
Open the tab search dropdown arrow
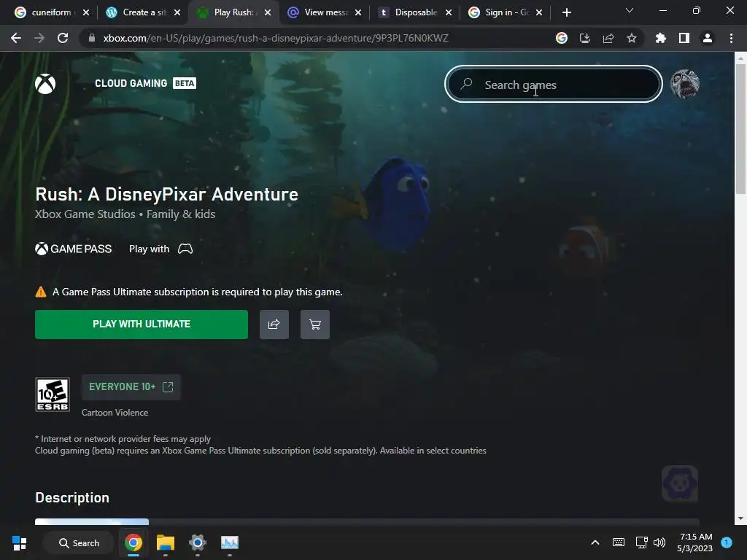(x=630, y=10)
